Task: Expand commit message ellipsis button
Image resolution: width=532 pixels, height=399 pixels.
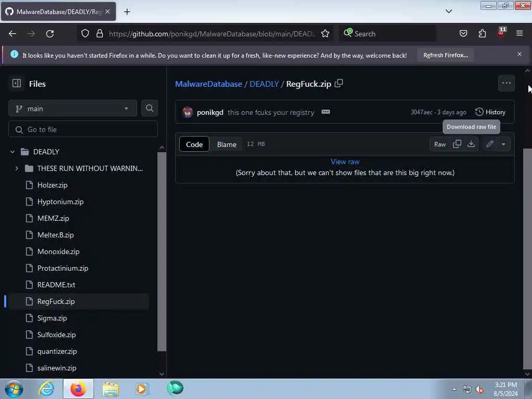Action: (x=325, y=112)
